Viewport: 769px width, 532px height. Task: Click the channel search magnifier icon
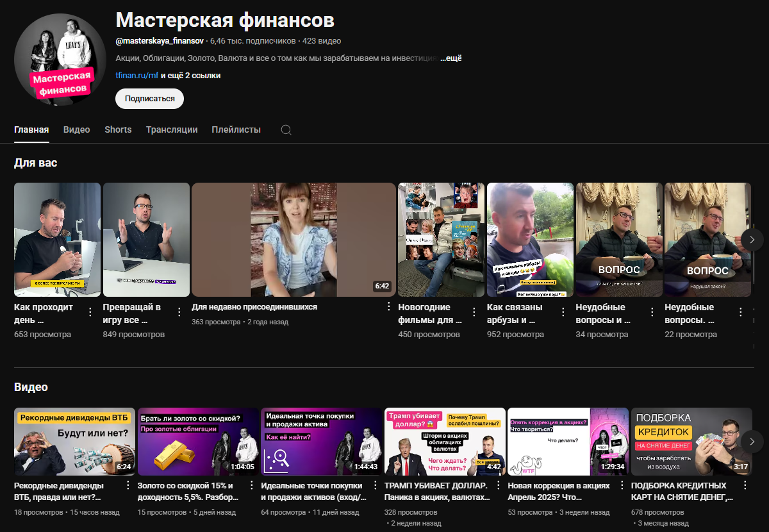(286, 129)
